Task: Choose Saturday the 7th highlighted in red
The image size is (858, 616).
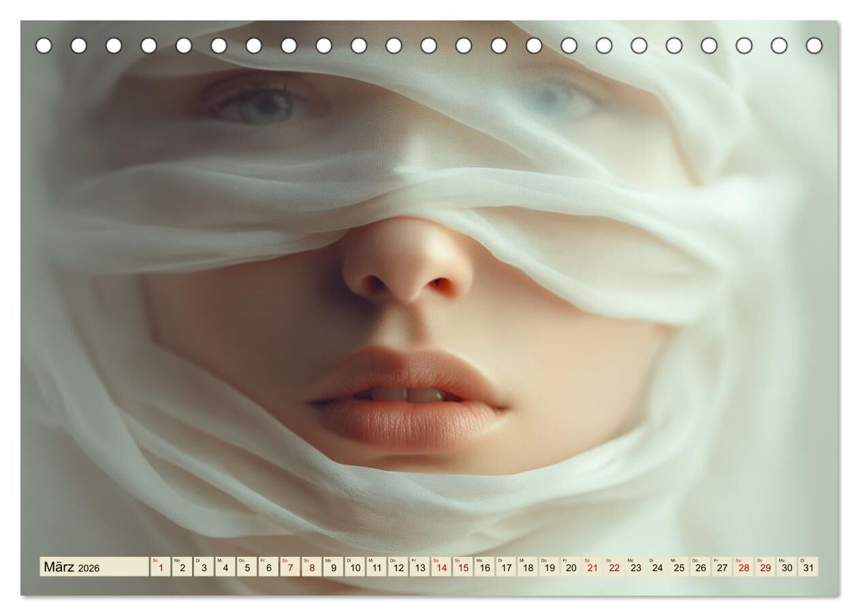Action: 289,567
